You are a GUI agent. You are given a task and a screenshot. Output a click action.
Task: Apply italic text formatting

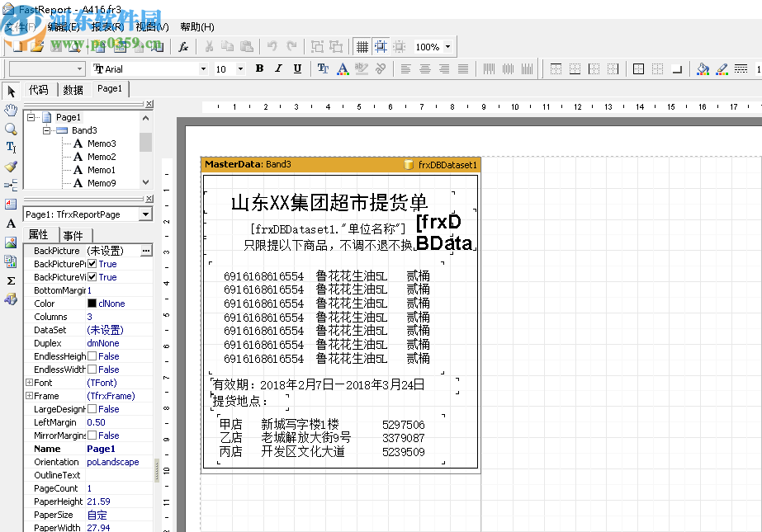click(x=278, y=69)
